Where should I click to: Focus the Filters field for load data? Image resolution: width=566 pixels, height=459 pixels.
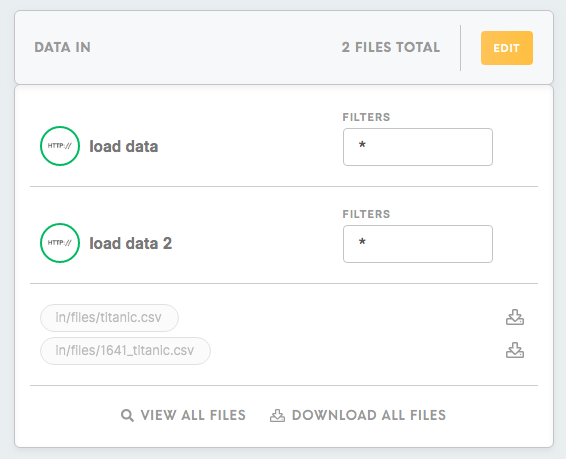pos(418,147)
